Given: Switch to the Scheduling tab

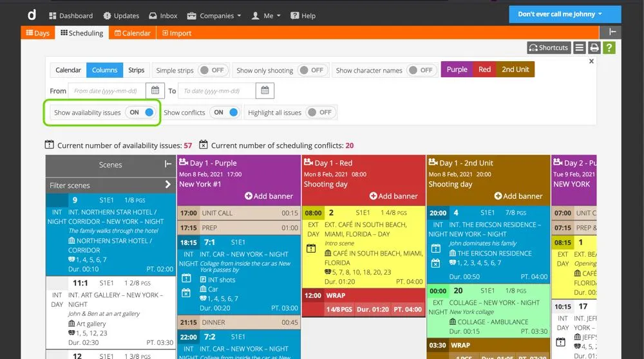Looking at the screenshot, I should (82, 33).
